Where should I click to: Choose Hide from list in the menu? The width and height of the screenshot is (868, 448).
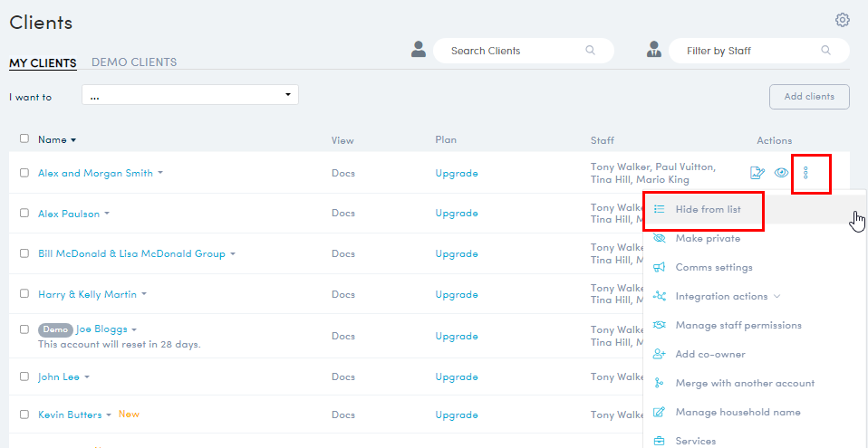click(708, 209)
